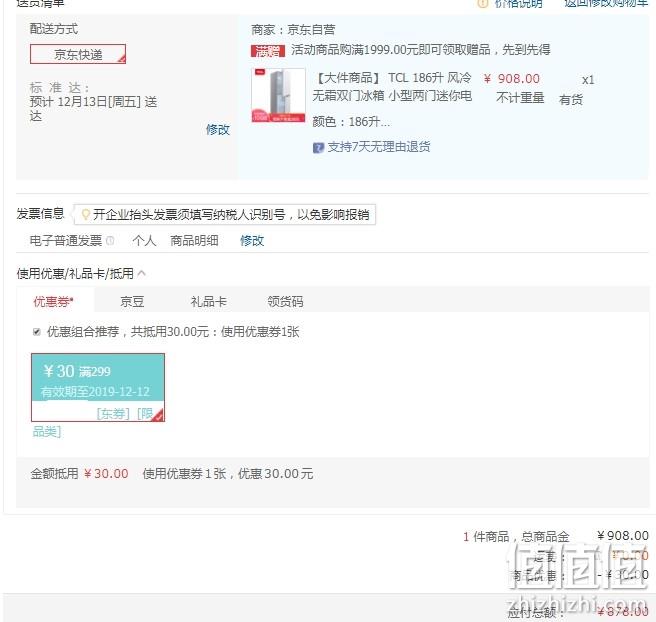
Task: Click the 价格说明 info icon
Action: [483, 3]
